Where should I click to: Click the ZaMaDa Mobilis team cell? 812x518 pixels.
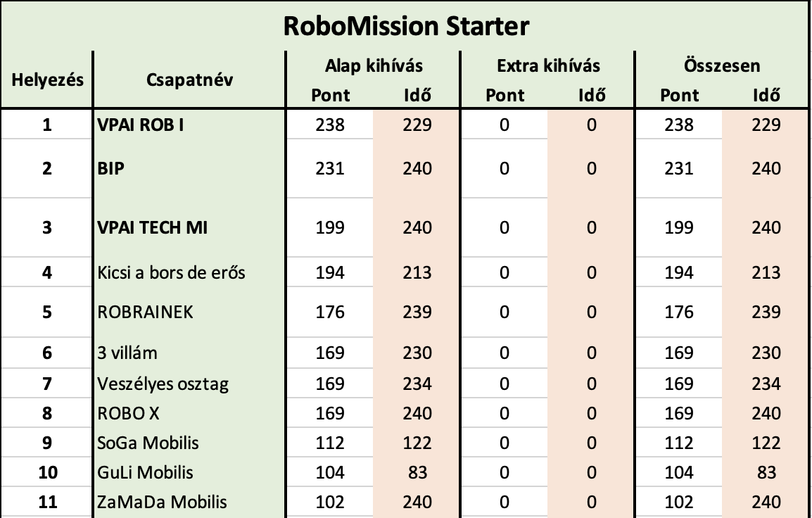pyautogui.click(x=189, y=501)
